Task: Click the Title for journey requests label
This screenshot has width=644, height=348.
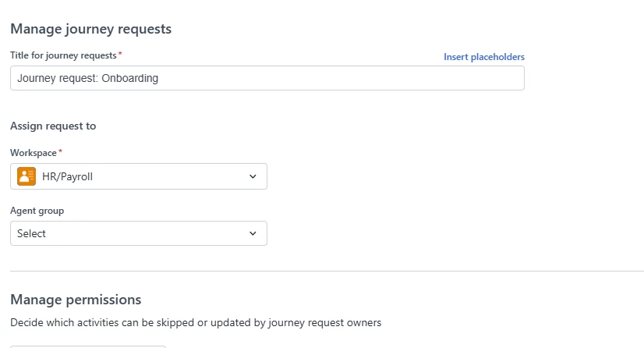Action: [63, 55]
